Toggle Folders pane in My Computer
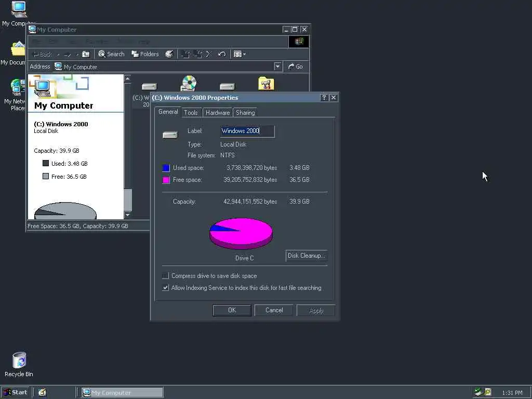 click(145, 54)
